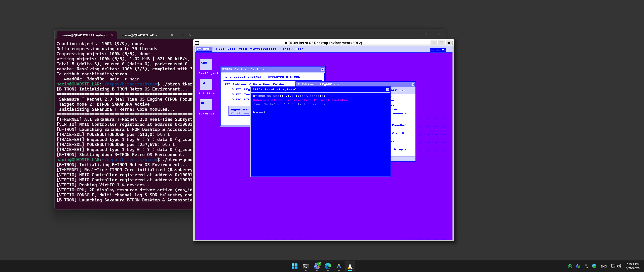Open the Windows Security shield tray icon
This screenshot has width=644, height=272.
tap(594, 266)
